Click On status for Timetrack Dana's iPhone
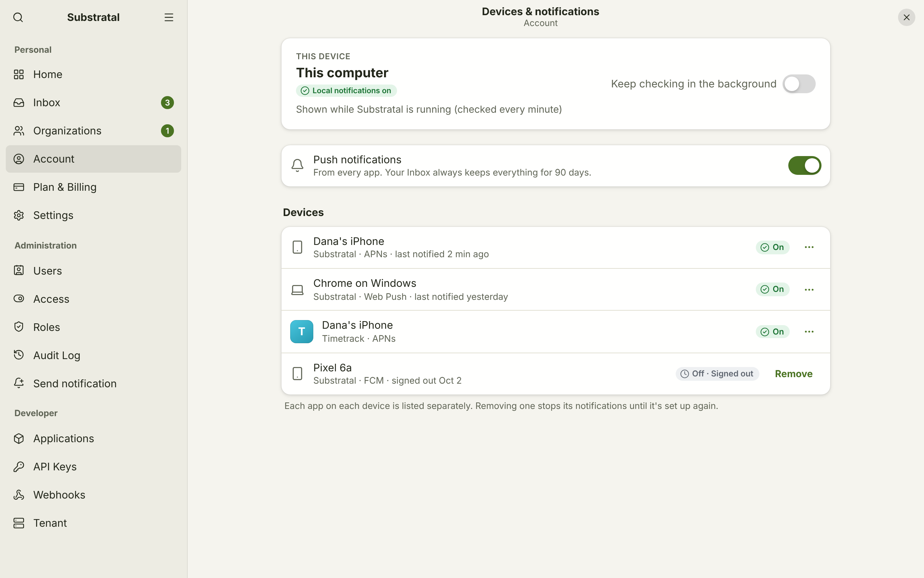The height and width of the screenshot is (578, 924). point(772,332)
